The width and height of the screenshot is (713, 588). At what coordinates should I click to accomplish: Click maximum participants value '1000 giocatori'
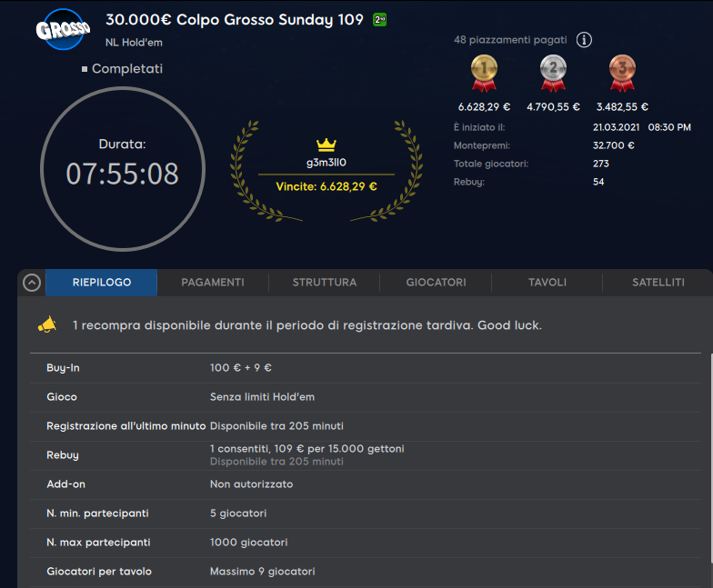(248, 542)
